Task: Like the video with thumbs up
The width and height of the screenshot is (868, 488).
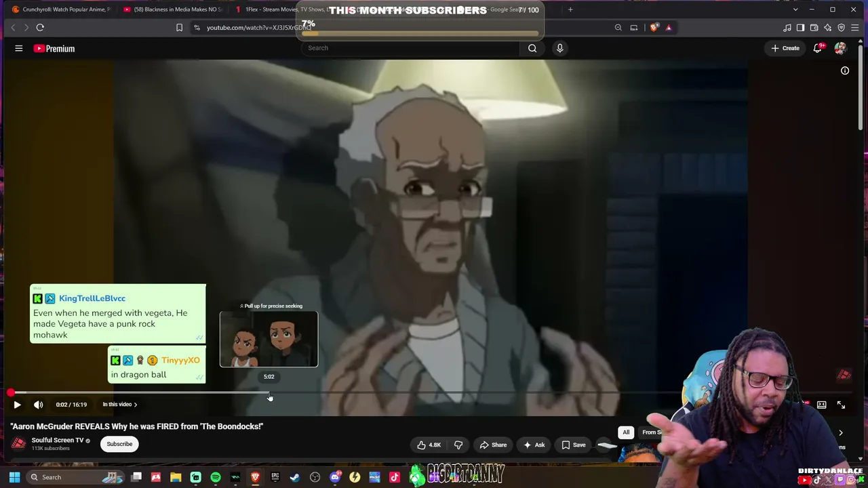Action: (429, 445)
